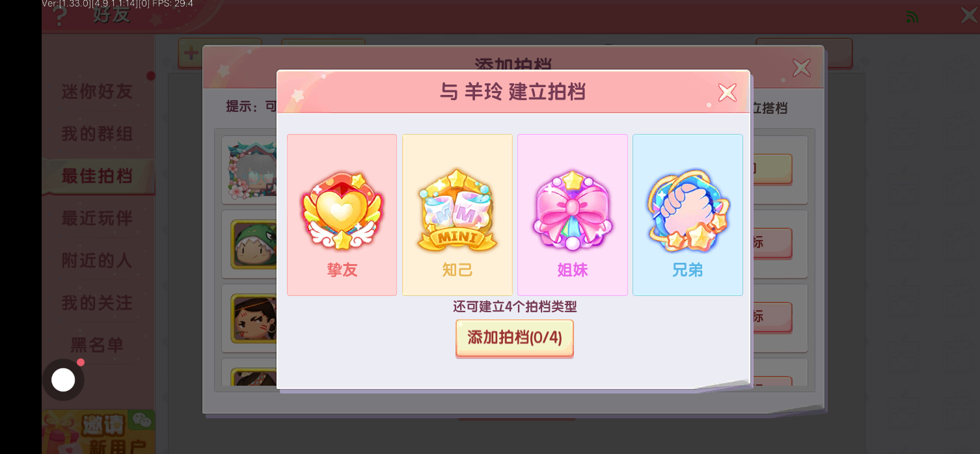Click the 邀请新用户 gift banner
The width and height of the screenshot is (980, 454).
tap(98, 431)
